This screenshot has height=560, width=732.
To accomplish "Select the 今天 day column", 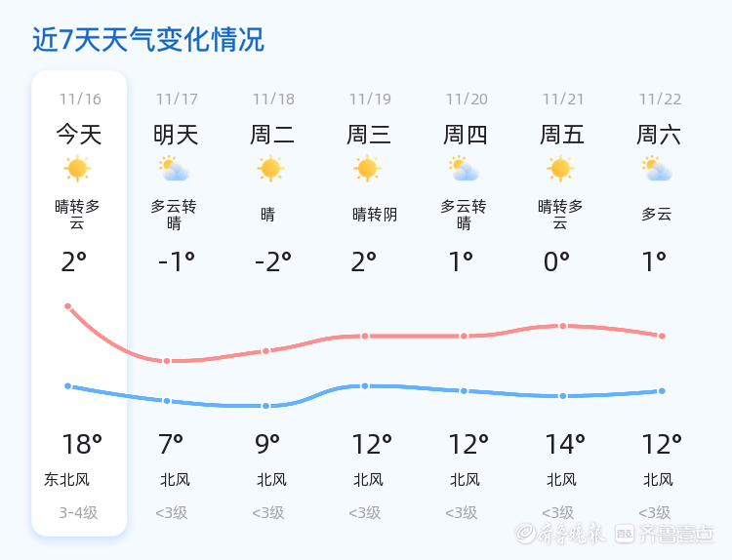I will point(79,134).
